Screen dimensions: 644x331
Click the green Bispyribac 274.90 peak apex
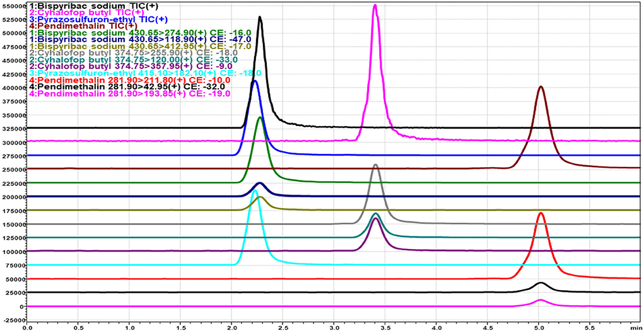coord(260,117)
